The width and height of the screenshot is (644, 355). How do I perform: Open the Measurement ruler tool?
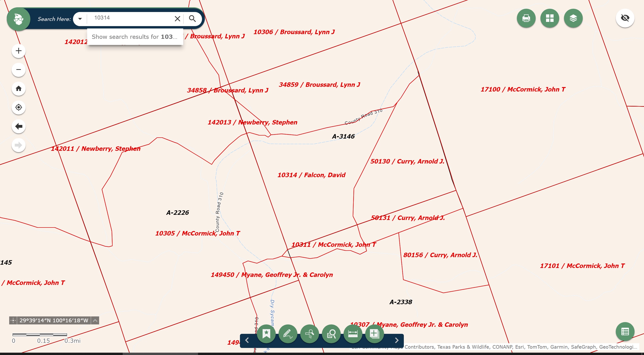tap(353, 334)
